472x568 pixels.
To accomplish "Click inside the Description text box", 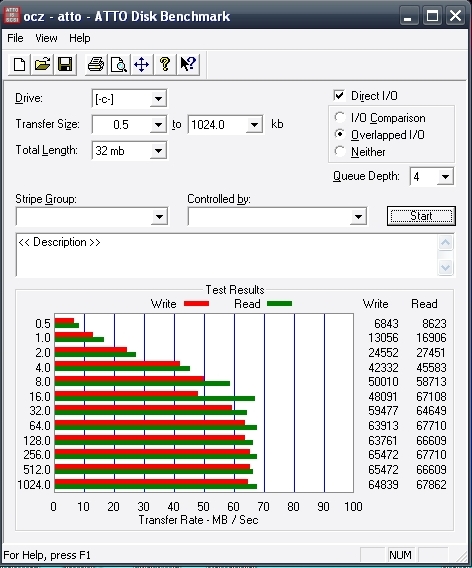I will tap(226, 255).
